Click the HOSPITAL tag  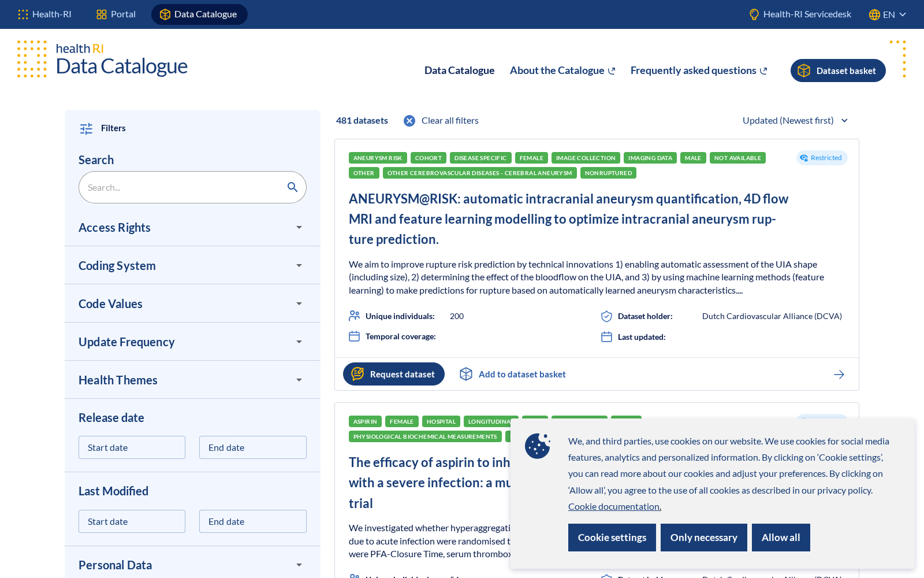pyautogui.click(x=441, y=421)
